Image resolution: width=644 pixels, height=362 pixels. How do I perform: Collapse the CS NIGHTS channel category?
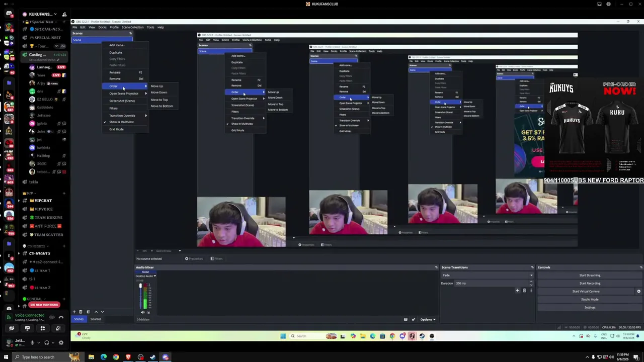(36, 246)
